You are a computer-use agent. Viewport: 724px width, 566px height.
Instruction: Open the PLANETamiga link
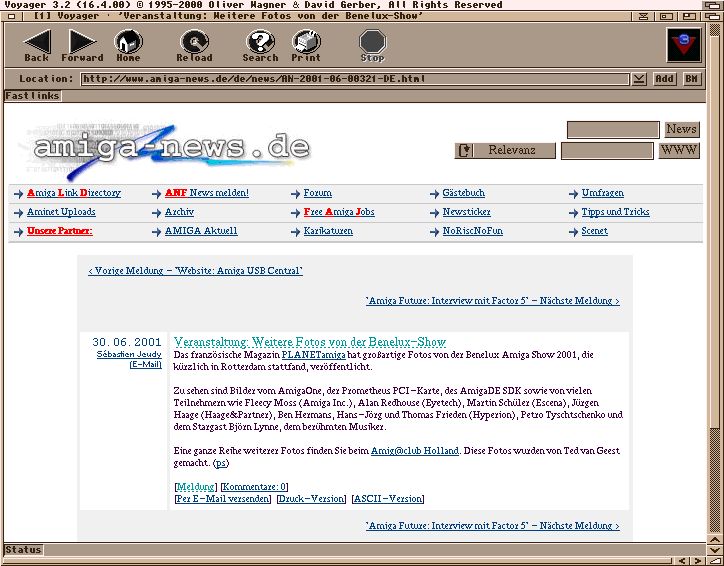[x=314, y=355]
